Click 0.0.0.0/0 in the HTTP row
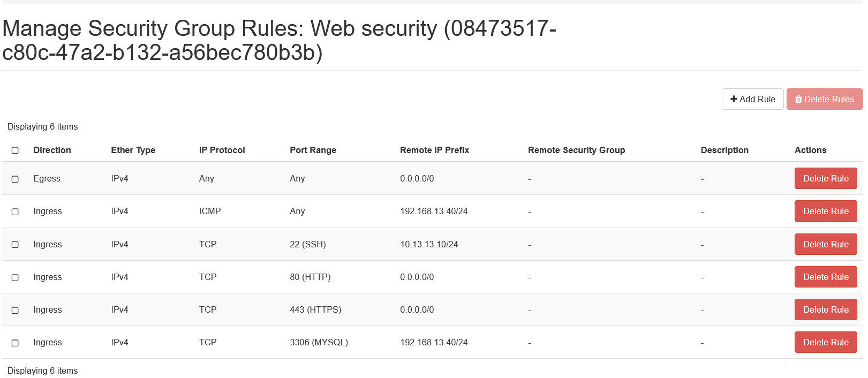The height and width of the screenshot is (378, 868). [417, 277]
